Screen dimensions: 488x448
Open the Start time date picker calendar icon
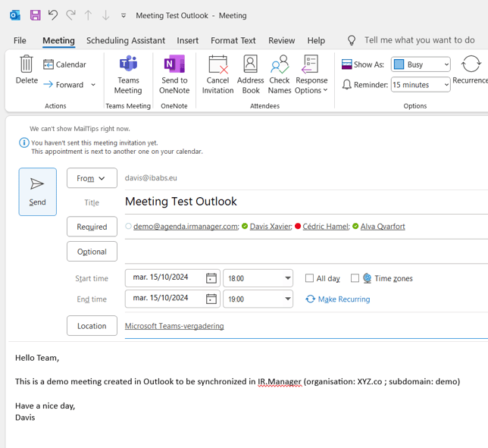211,278
